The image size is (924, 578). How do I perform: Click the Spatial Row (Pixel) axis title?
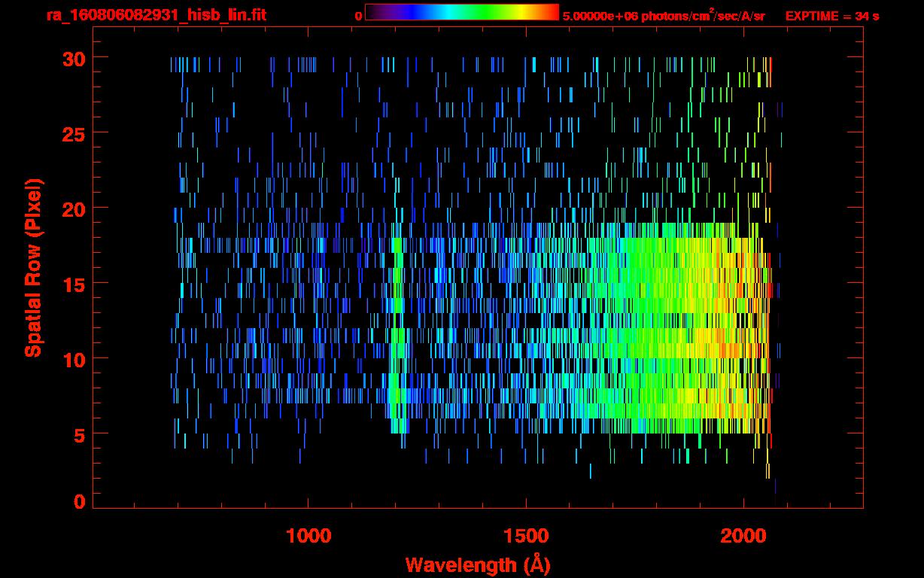pyautogui.click(x=34, y=268)
